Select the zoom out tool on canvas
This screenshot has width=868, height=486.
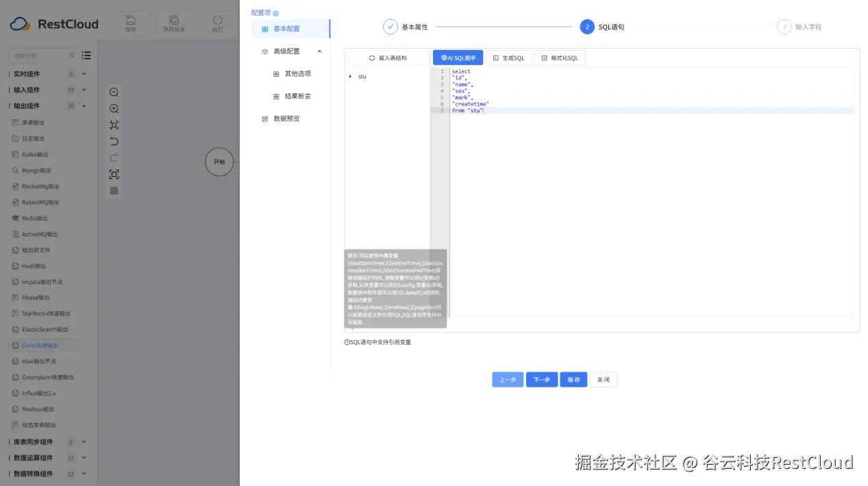(114, 92)
